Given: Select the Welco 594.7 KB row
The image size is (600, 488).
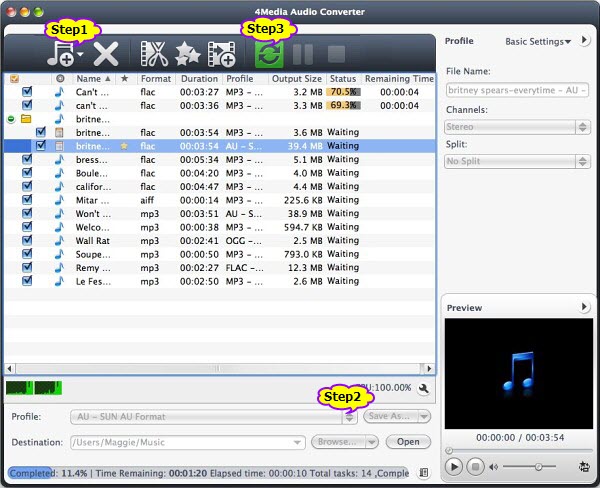Looking at the screenshot, I should [x=220, y=227].
